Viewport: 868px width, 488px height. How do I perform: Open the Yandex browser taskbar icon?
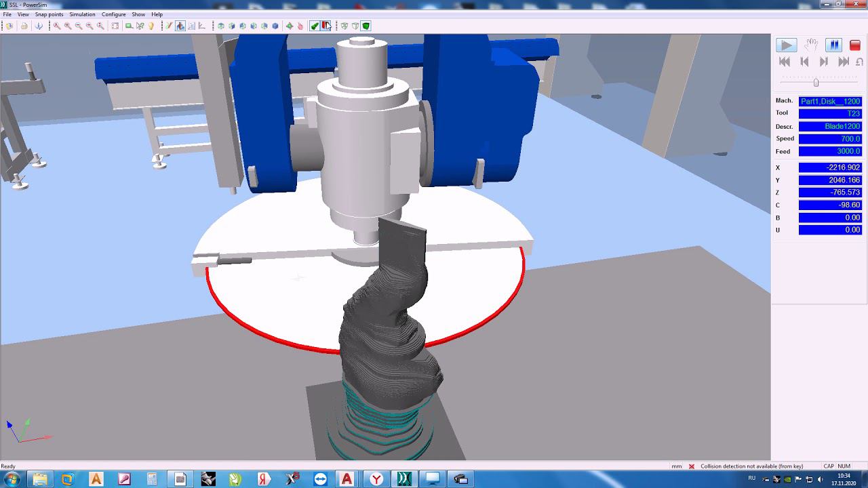[376, 479]
